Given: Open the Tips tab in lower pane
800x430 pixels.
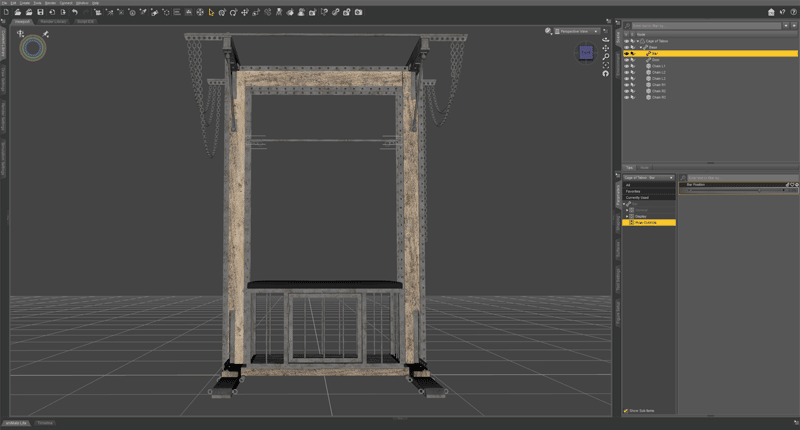Looking at the screenshot, I should (x=630, y=167).
